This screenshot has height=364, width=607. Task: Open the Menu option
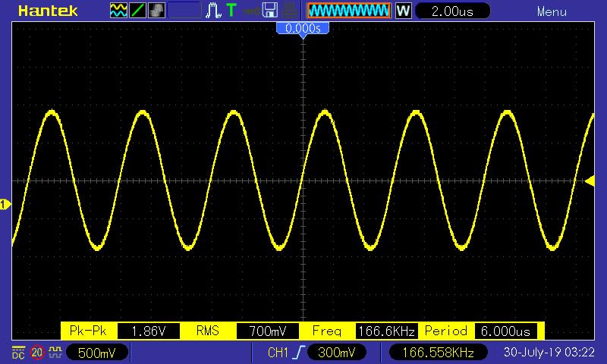(x=552, y=11)
